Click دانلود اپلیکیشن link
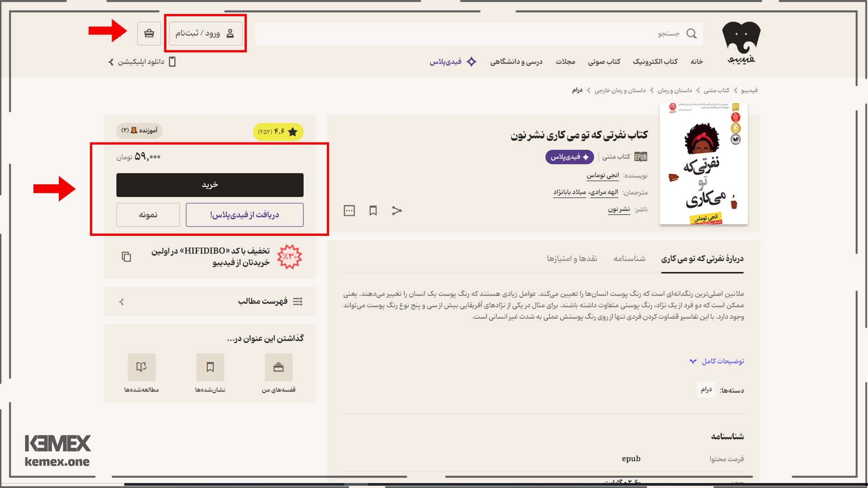Screen dimensions: 868x488 click(x=141, y=62)
